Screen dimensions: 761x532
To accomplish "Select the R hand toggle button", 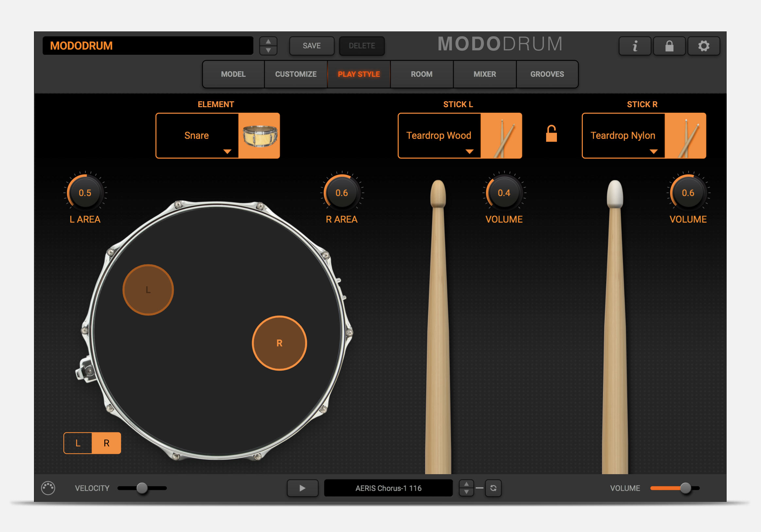I will tap(106, 443).
